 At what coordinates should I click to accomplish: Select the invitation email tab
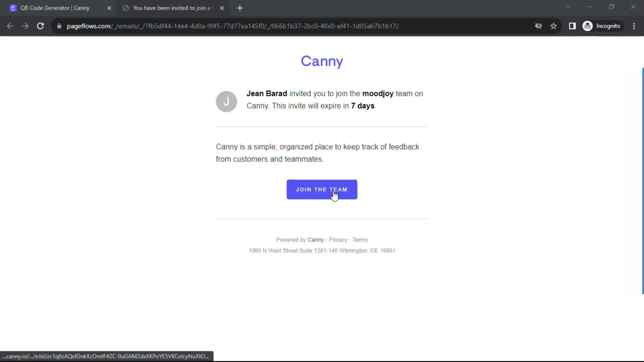(168, 8)
